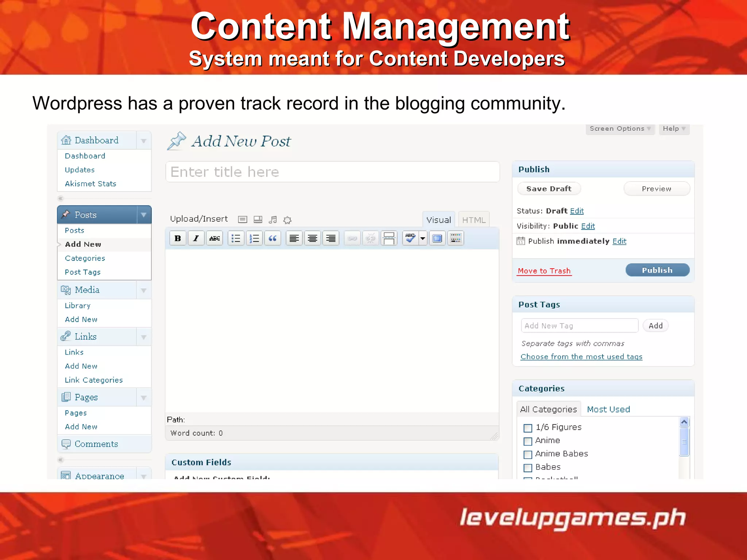Viewport: 747px width, 560px height.
Task: Insert an unordered bullet list
Action: coord(236,238)
